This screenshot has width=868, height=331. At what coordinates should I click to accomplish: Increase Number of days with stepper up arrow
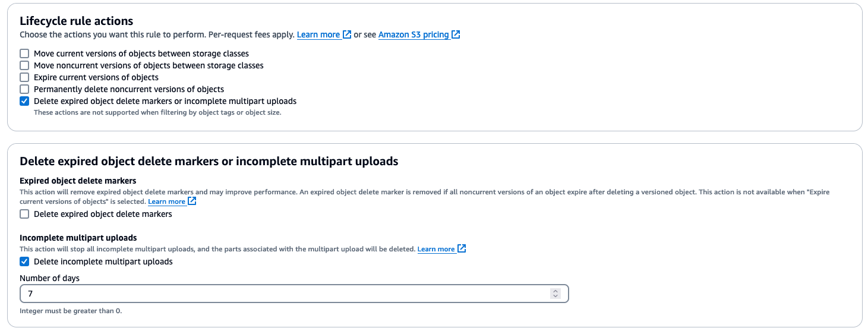click(555, 291)
